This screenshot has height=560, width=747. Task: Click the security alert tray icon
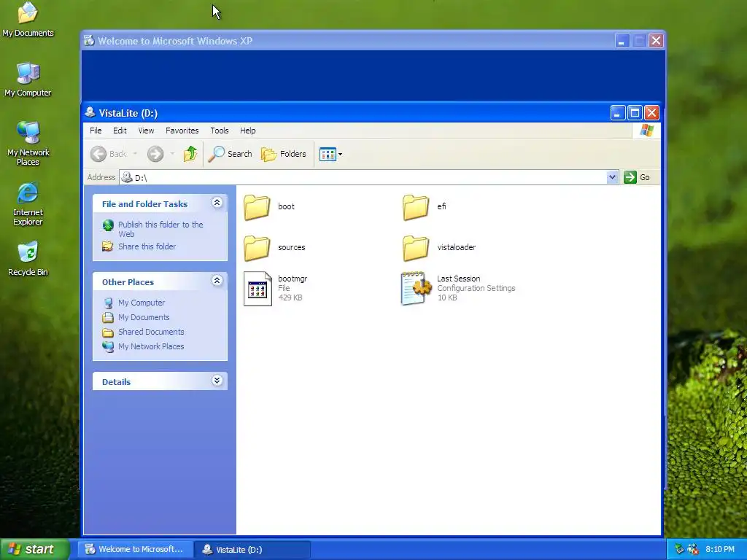pyautogui.click(x=693, y=549)
